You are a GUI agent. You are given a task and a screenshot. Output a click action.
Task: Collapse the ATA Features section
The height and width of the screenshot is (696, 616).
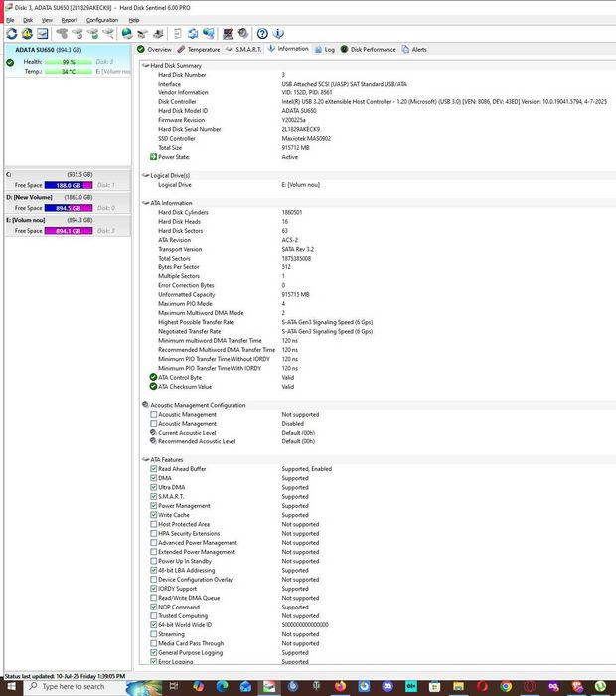[x=145, y=459]
